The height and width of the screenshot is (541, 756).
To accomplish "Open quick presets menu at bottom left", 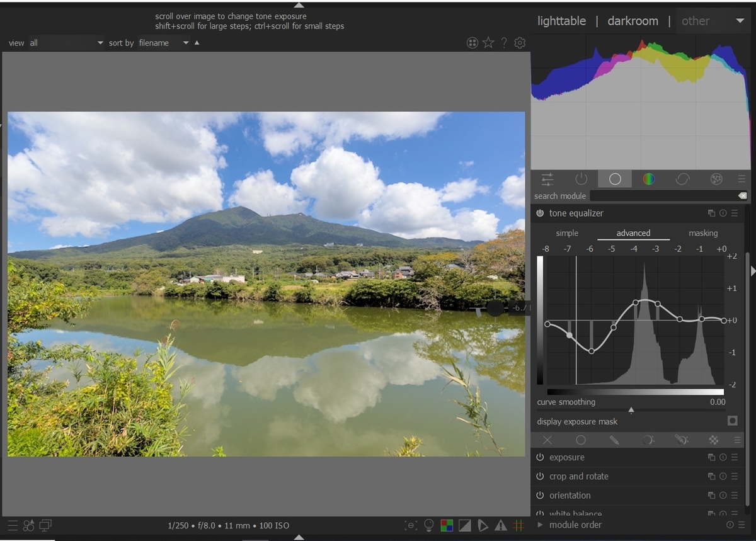I will pos(13,525).
